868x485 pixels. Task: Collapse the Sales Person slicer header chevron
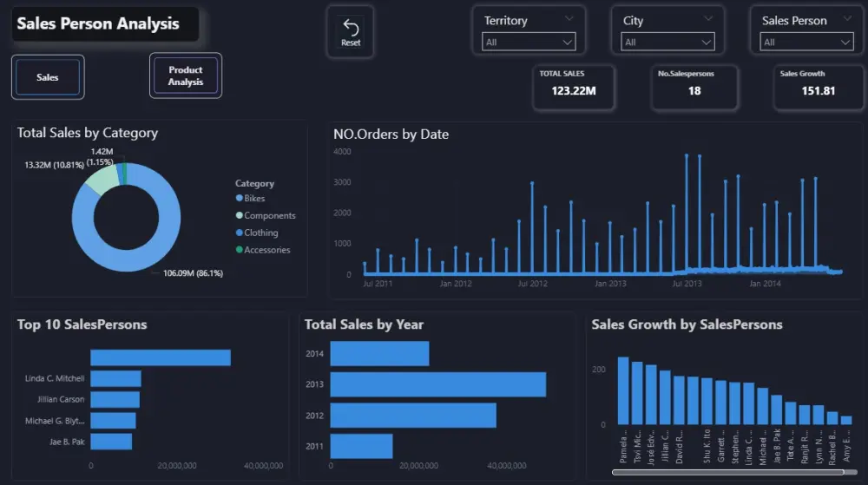pyautogui.click(x=847, y=19)
